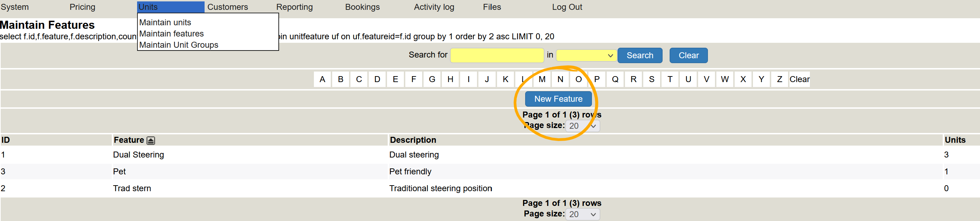Expand the top Page size dropdown
Image resolution: width=980 pixels, height=221 pixels.
582,126
